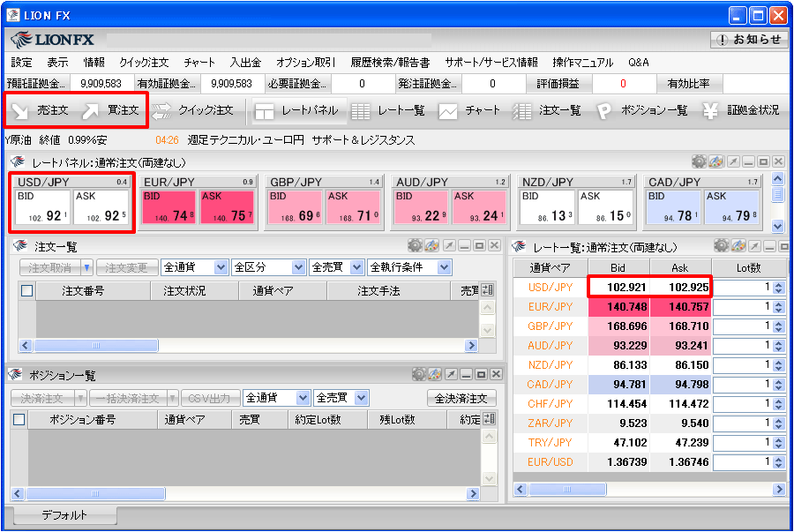
Task: Open gear settings of the レート一覧 panel
Action: [x=721, y=246]
